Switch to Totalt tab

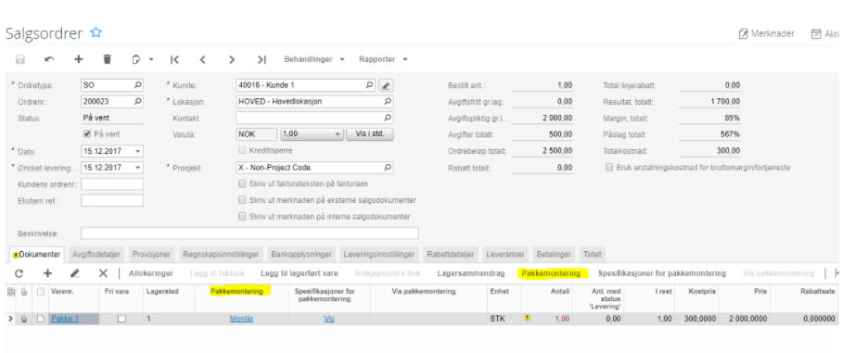coord(593,255)
